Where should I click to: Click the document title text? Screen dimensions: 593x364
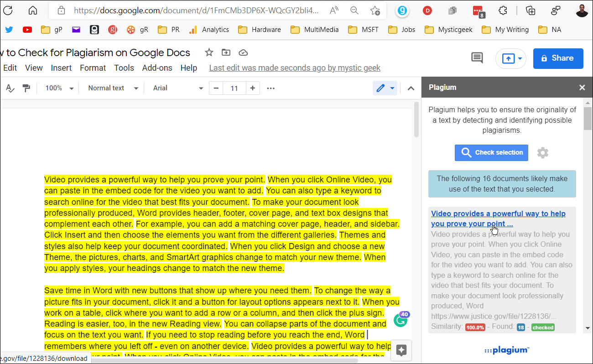(x=95, y=52)
